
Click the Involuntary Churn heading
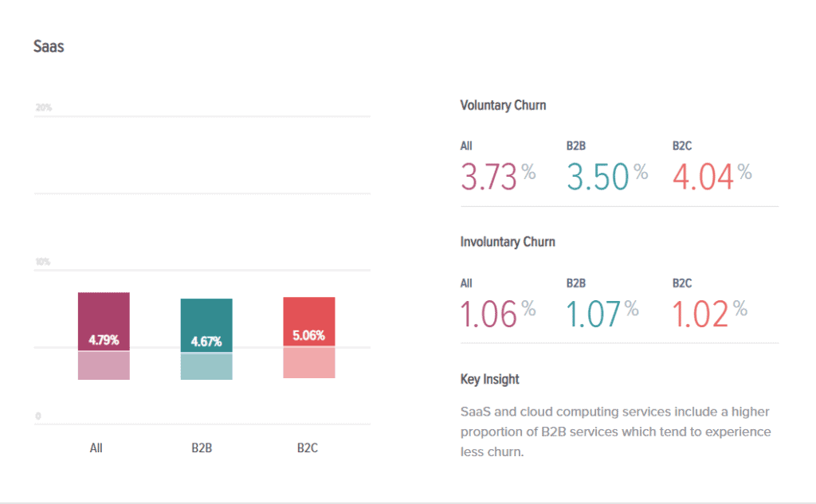(508, 242)
